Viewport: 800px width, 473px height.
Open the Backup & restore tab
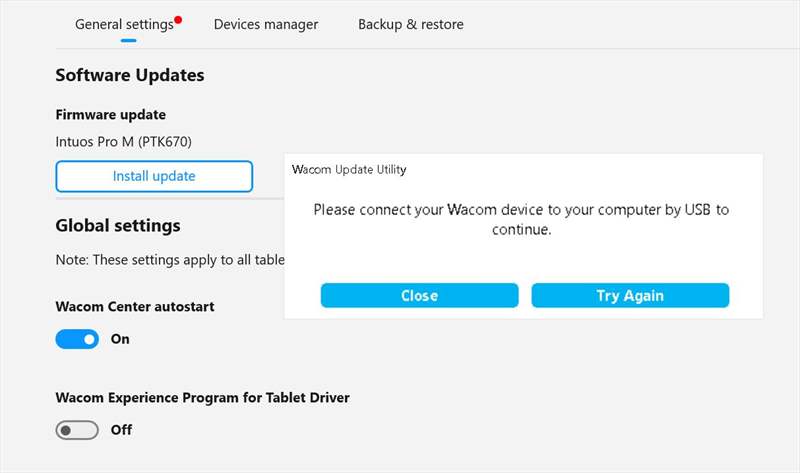click(x=411, y=24)
